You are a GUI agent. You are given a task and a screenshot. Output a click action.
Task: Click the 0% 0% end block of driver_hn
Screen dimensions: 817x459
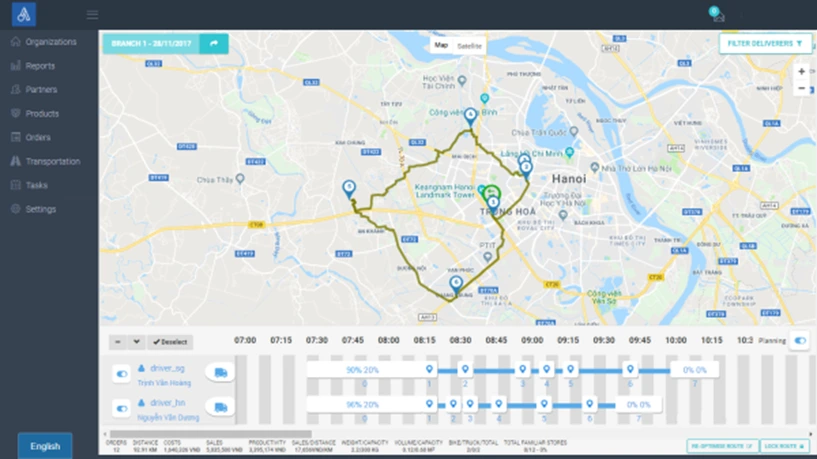(x=638, y=405)
